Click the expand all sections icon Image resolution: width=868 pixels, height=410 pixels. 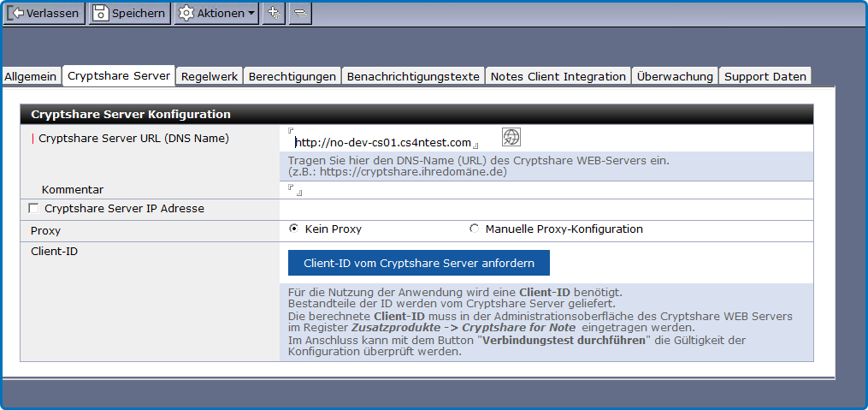click(x=274, y=13)
